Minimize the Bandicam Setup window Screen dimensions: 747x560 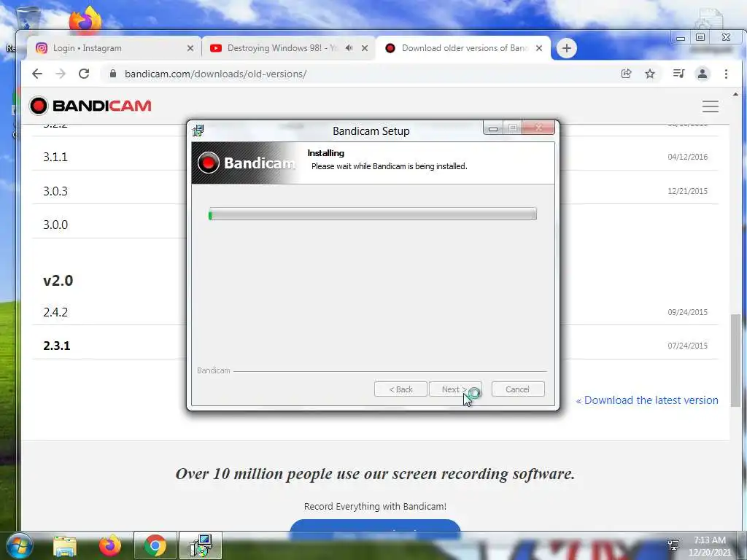pos(493,128)
